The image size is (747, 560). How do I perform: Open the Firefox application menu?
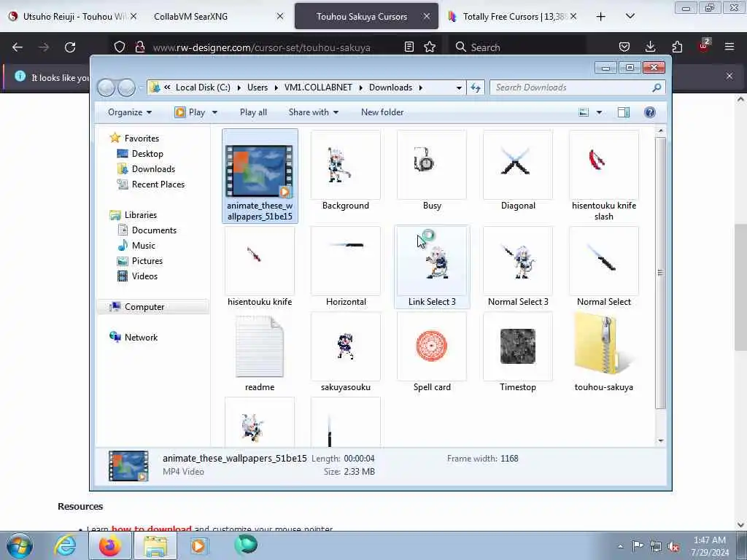pos(729,47)
